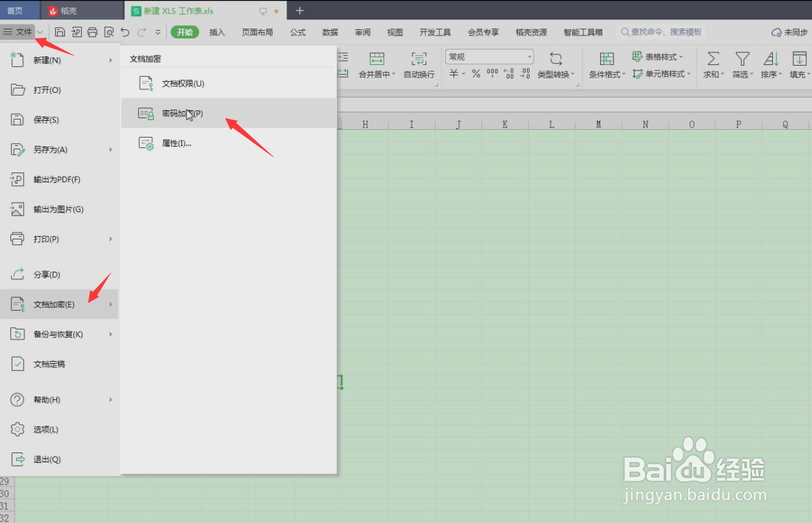
Task: Click the 查找命令 search field
Action: tap(662, 32)
